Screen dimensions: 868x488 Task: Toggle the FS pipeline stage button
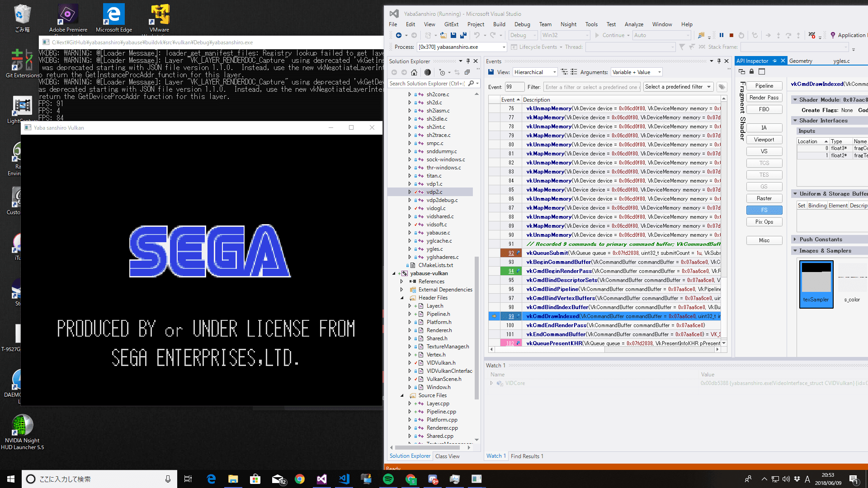[764, 210]
